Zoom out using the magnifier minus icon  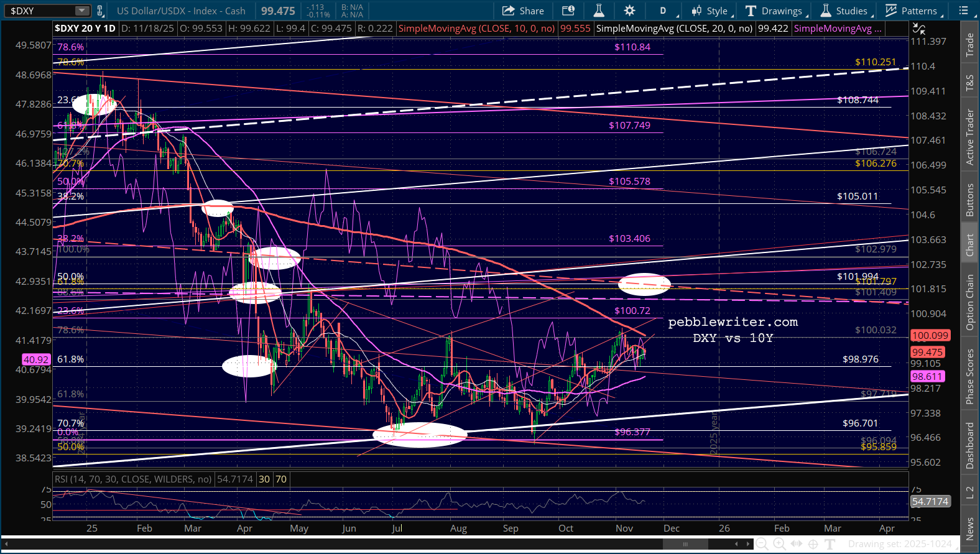coord(762,544)
